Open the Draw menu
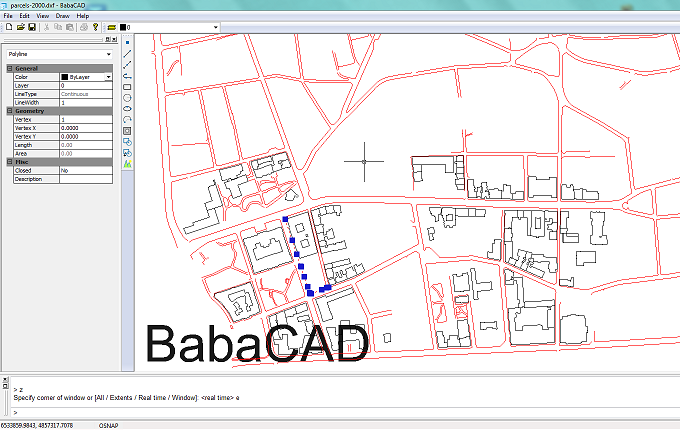 63,16
